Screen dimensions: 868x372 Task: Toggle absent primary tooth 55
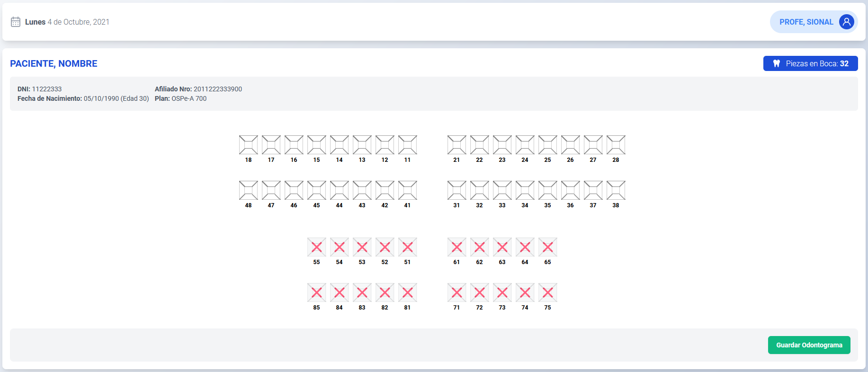tap(317, 247)
